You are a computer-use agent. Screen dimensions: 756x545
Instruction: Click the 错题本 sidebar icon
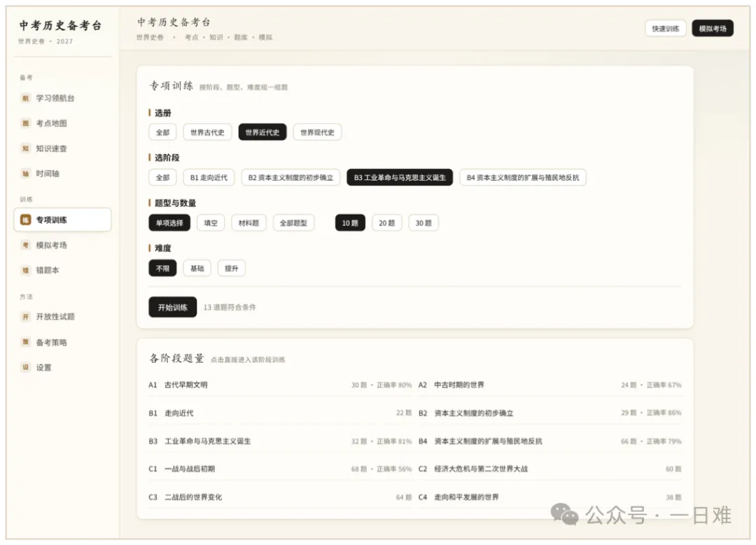pos(26,270)
